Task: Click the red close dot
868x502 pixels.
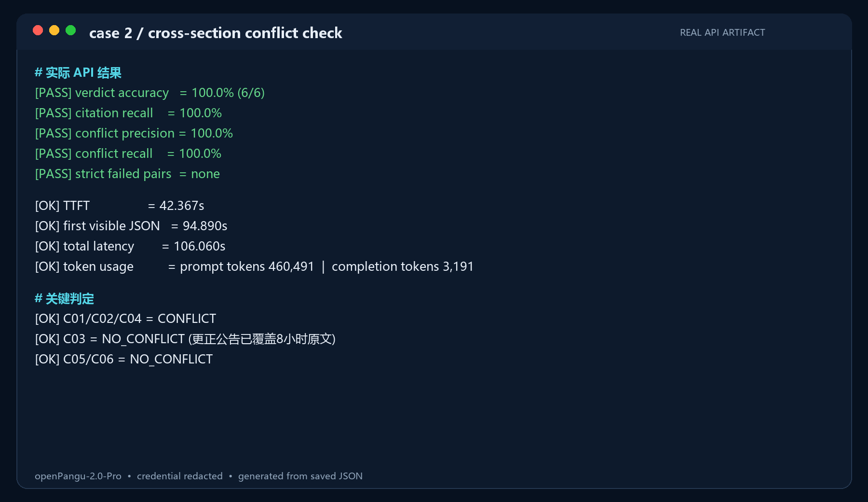Action: [38, 30]
